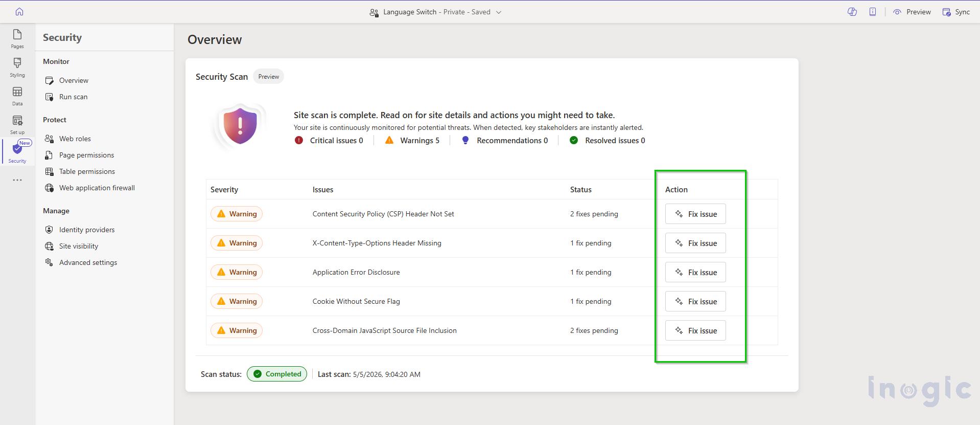Fix issue for Content Security Policy Header
980x425 pixels.
tap(695, 214)
